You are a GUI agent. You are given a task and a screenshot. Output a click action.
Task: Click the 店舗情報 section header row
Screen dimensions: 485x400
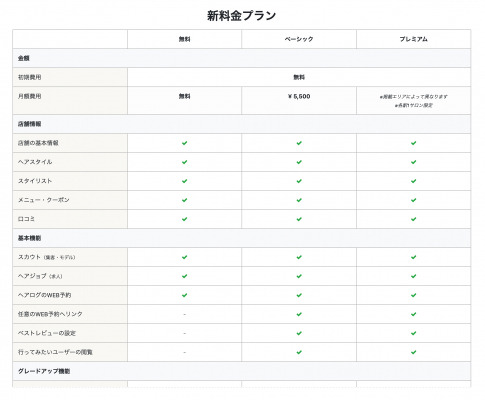click(242, 124)
